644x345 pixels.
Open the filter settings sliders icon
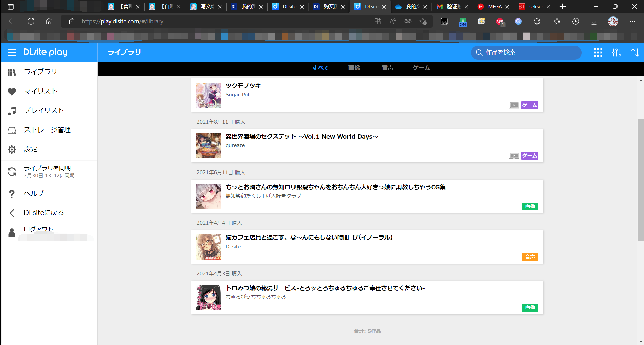coord(616,53)
